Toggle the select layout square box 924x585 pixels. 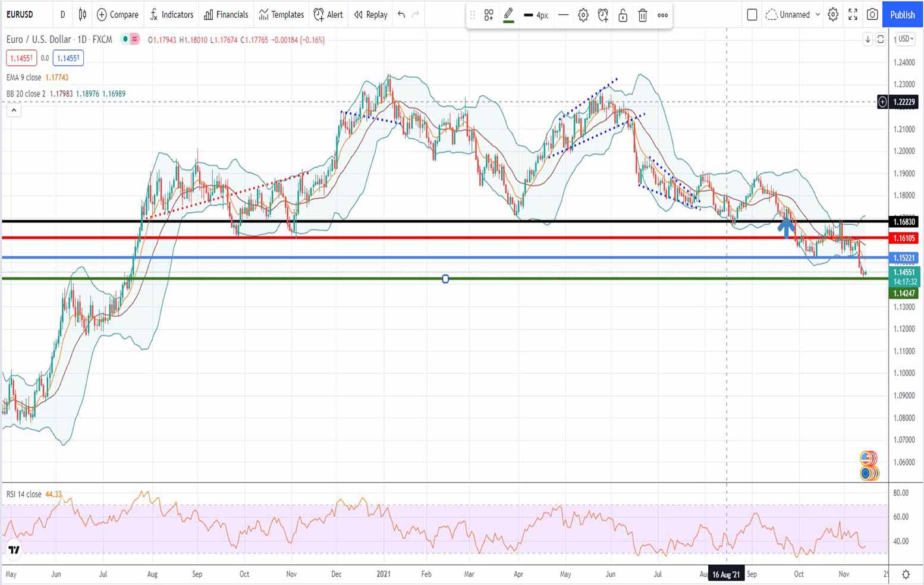pos(752,15)
